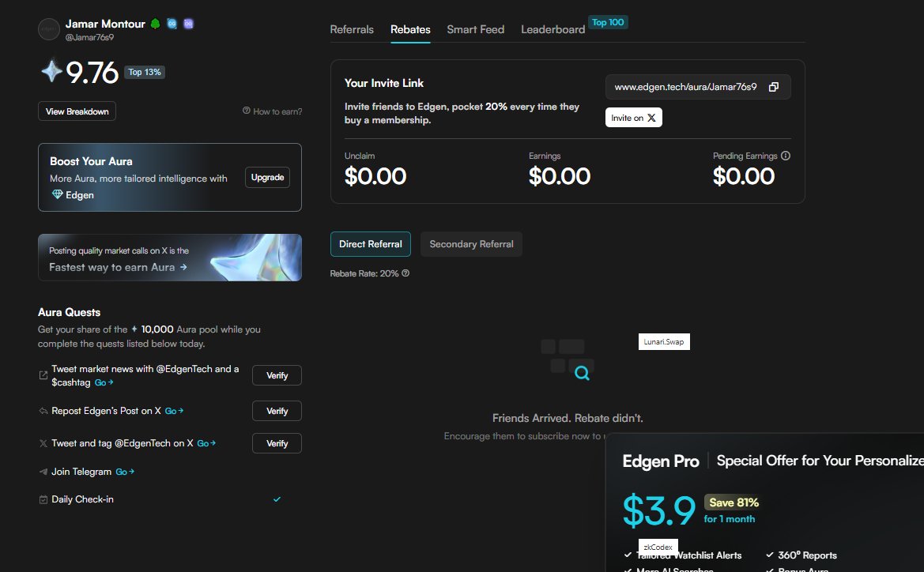Click the for 1 month text

729,519
